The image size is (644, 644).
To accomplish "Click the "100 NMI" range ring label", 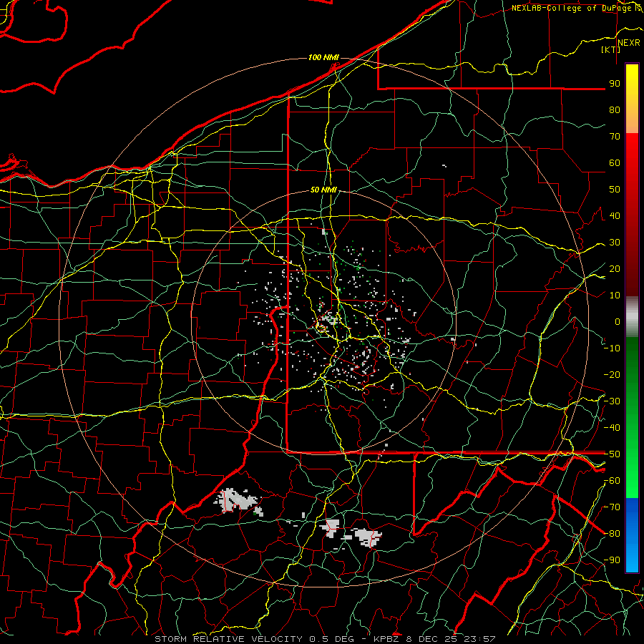I will tap(323, 57).
